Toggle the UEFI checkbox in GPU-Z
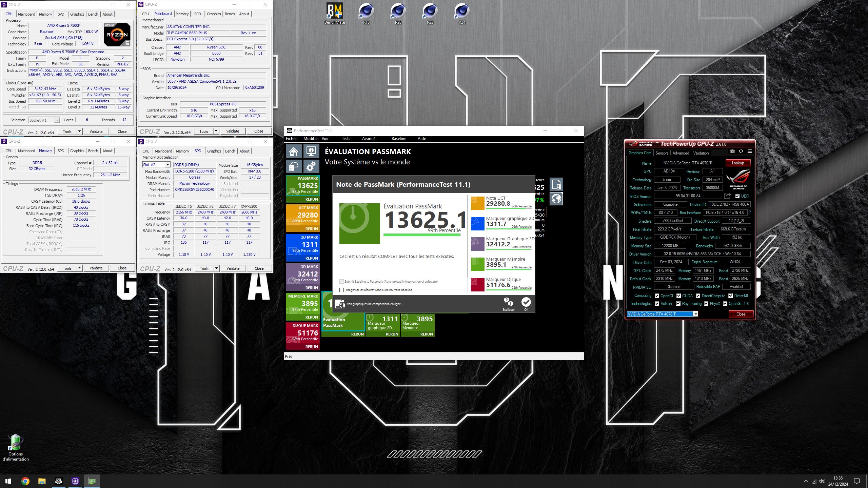Screen dimensions: 868x488 [x=737, y=196]
